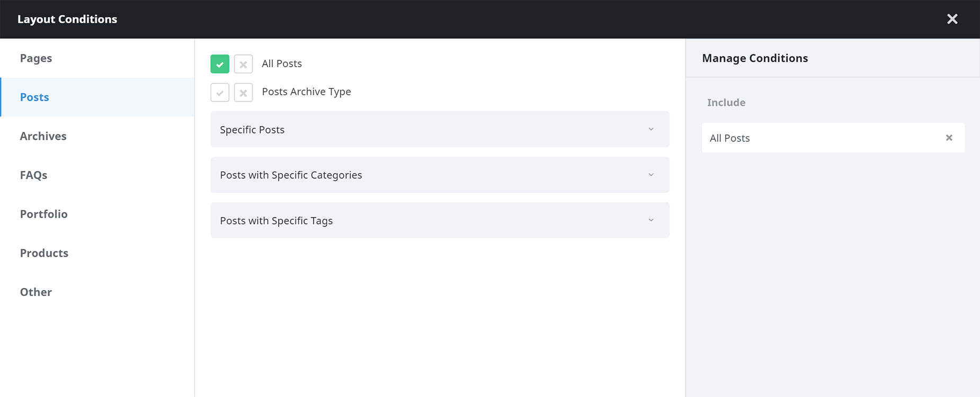Exclude All Posts using its X box
The height and width of the screenshot is (397, 980).
pos(243,64)
